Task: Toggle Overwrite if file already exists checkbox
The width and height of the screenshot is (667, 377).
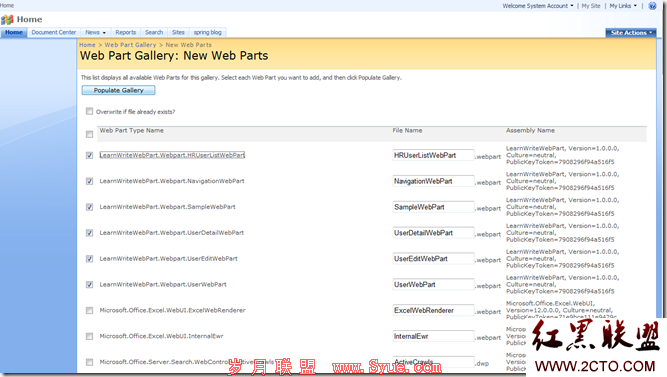Action: tap(89, 111)
